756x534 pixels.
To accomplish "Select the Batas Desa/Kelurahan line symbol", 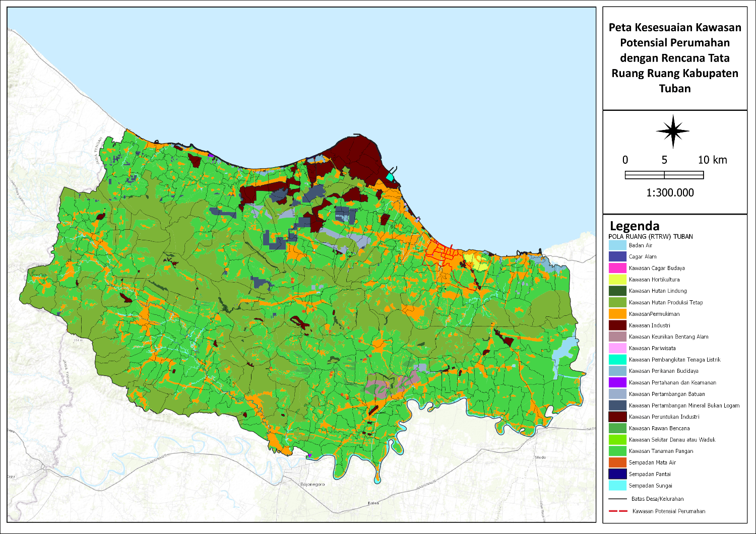I will (617, 499).
